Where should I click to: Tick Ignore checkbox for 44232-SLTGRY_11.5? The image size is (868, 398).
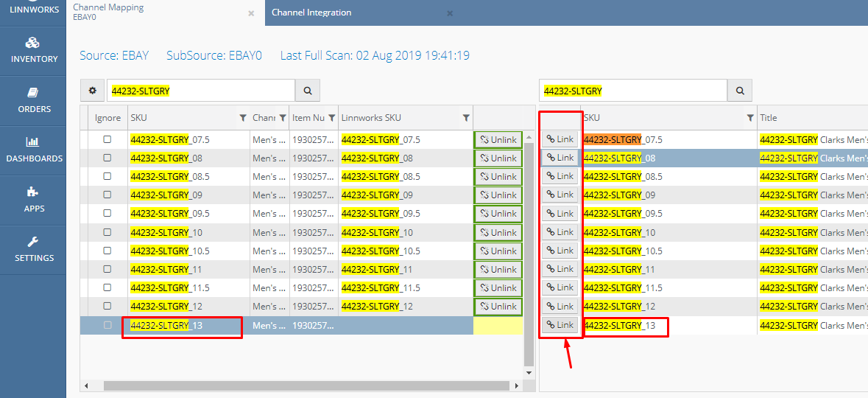coord(107,287)
